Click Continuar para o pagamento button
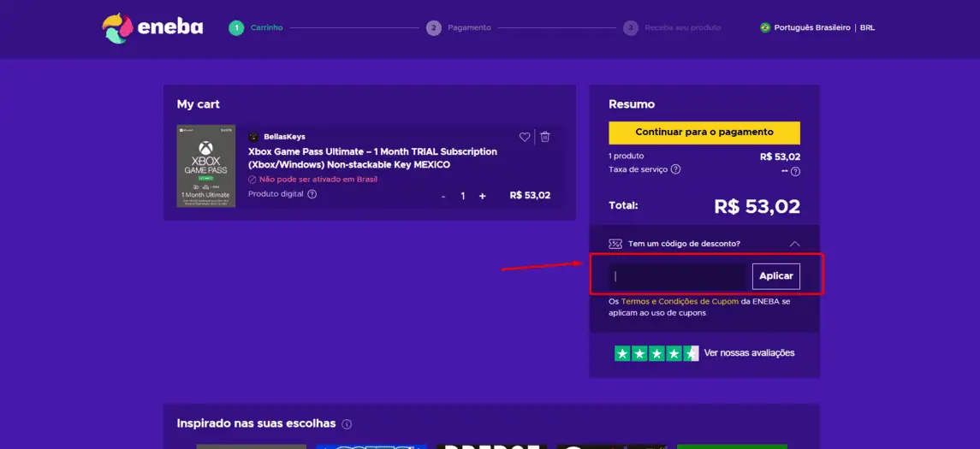Screen dimensions: 980x449 tap(704, 133)
